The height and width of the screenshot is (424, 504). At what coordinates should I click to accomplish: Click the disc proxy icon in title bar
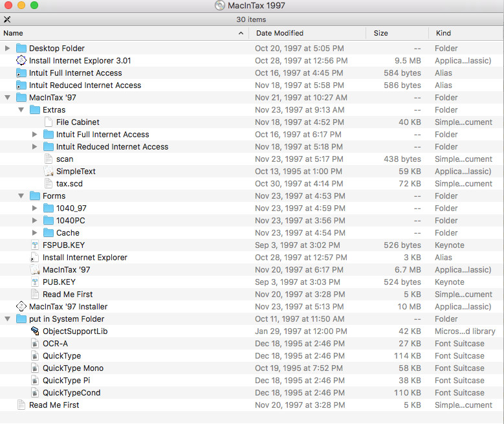click(x=220, y=5)
